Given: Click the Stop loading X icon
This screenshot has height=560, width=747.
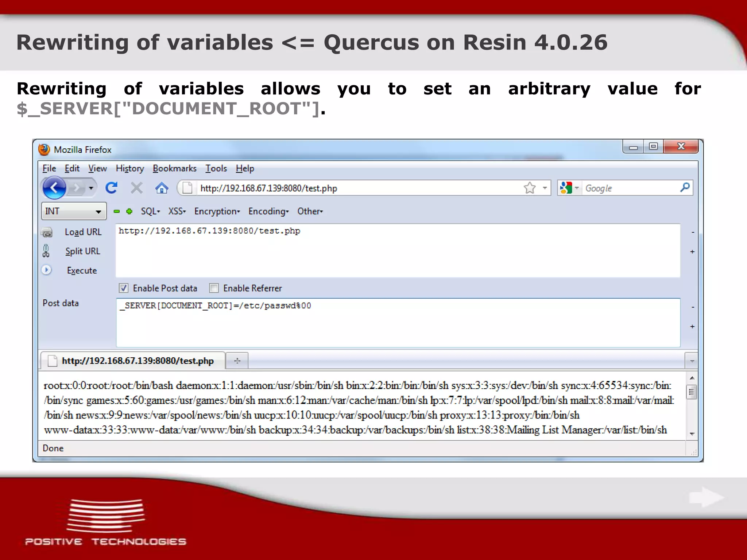Looking at the screenshot, I should pos(136,188).
